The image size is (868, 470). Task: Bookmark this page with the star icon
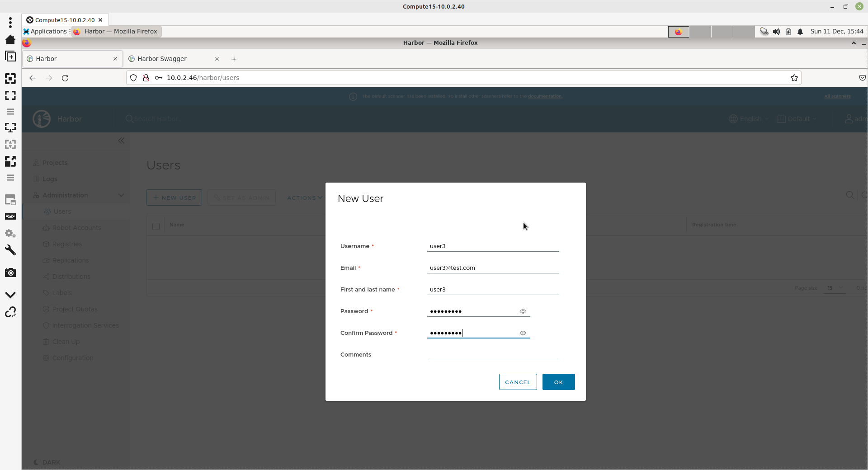click(x=794, y=78)
